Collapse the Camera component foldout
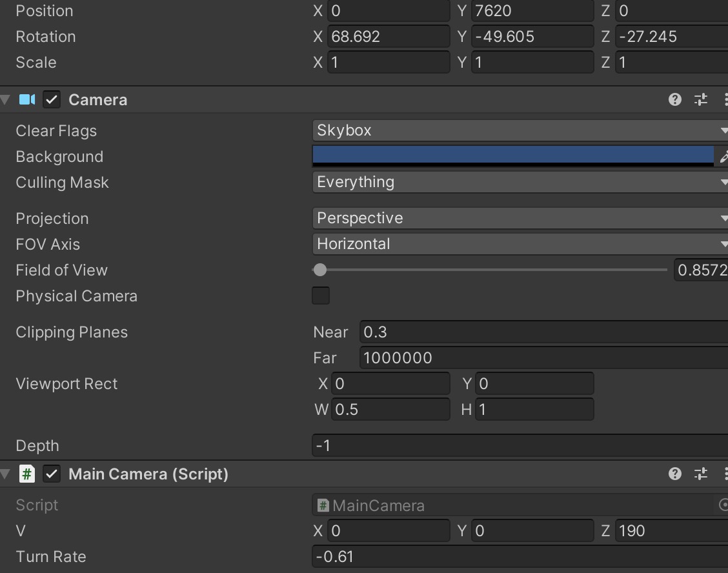 [6, 100]
